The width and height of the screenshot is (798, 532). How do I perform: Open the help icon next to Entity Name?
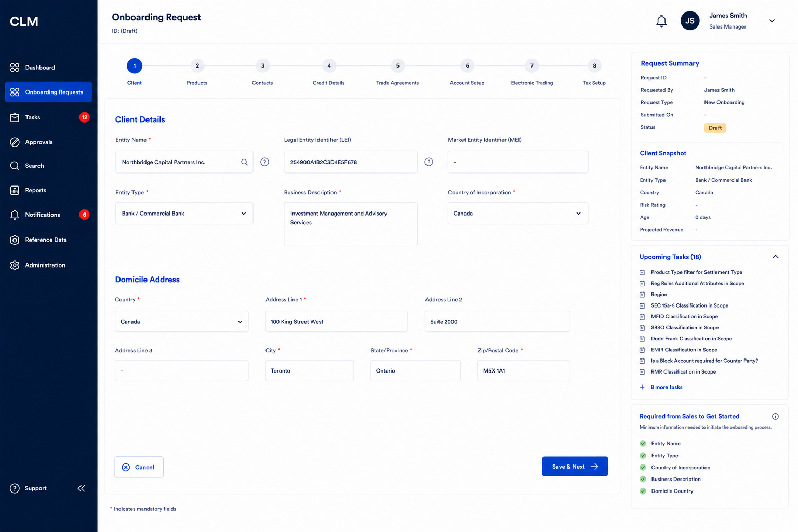pos(264,162)
